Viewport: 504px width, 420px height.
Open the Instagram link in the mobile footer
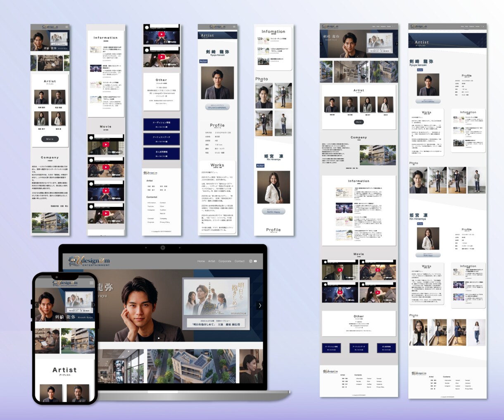coord(151,210)
